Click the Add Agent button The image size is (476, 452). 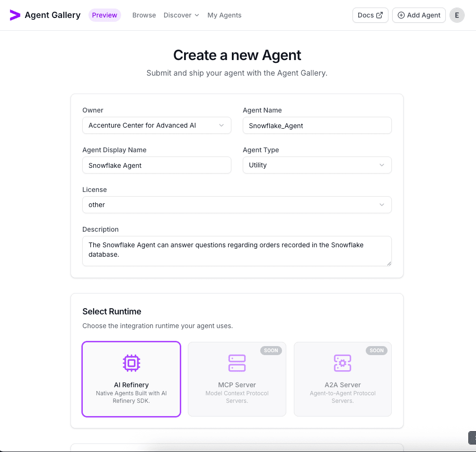(419, 15)
